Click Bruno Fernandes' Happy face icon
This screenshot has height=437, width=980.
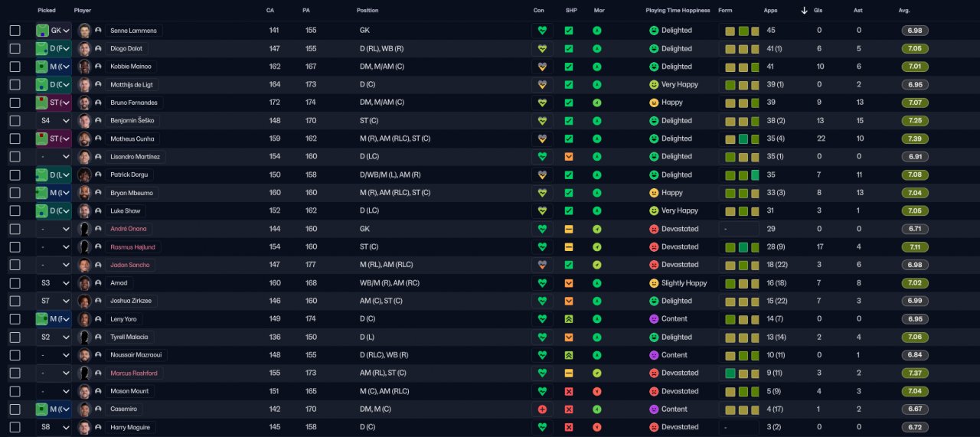coord(654,103)
